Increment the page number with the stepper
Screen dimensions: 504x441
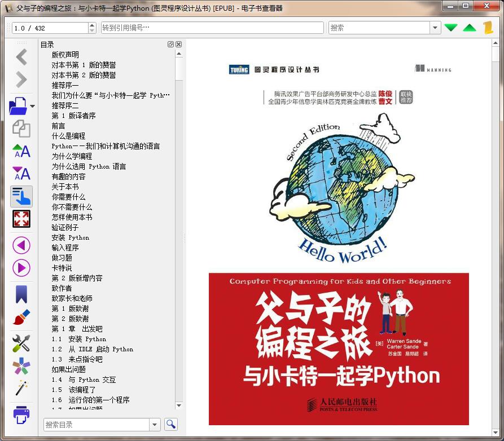tap(92, 24)
